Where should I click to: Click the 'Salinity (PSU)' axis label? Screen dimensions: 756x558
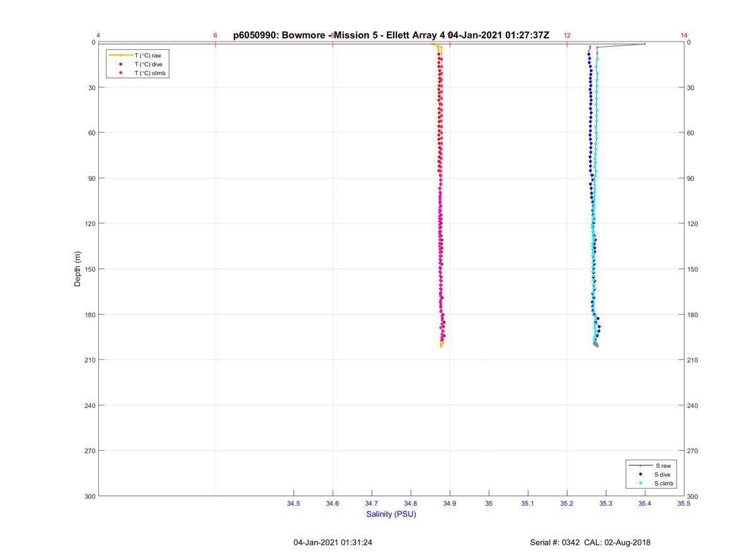click(391, 514)
